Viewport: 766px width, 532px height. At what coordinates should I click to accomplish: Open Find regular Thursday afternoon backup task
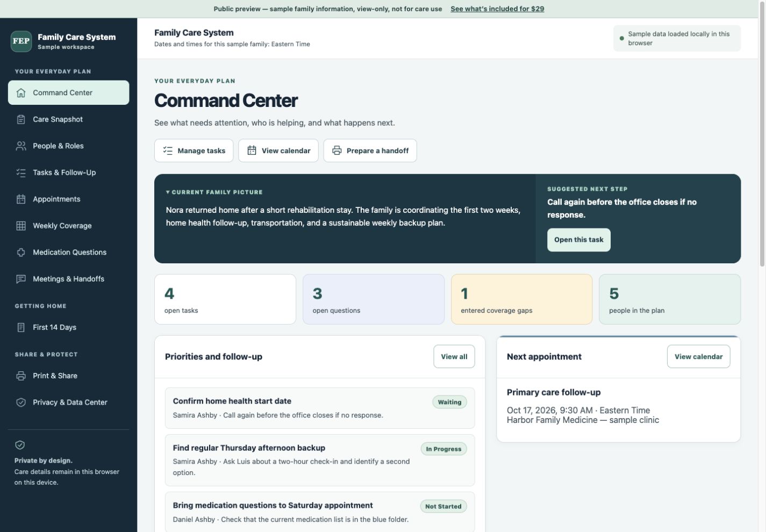point(320,460)
